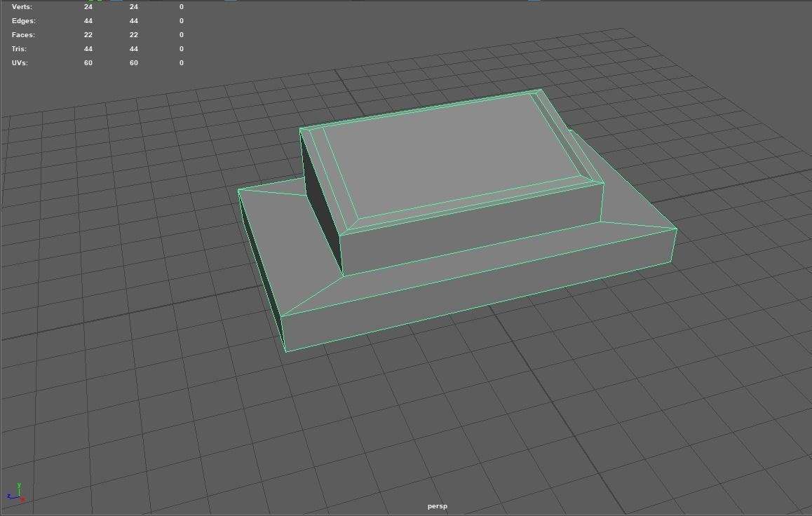The height and width of the screenshot is (516, 812).
Task: Click the 0 value in the Edges row
Action: tap(181, 21)
